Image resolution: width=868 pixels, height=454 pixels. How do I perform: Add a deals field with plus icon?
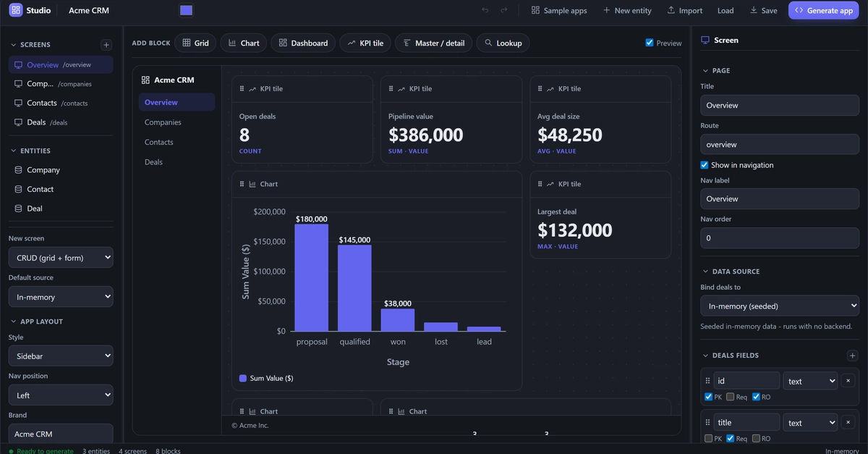tap(851, 356)
